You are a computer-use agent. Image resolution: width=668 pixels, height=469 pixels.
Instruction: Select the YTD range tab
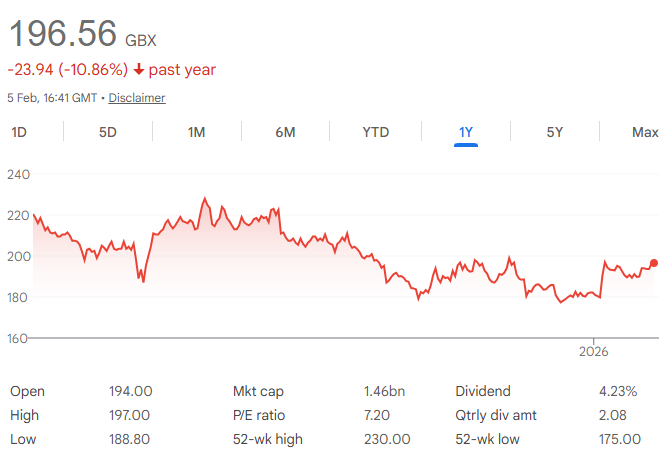[375, 132]
